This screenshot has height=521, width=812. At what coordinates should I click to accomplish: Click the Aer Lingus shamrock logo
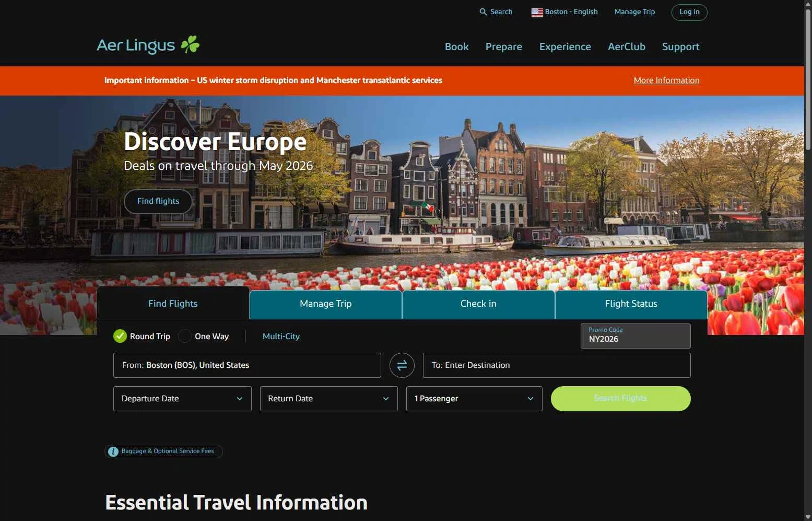coord(190,45)
